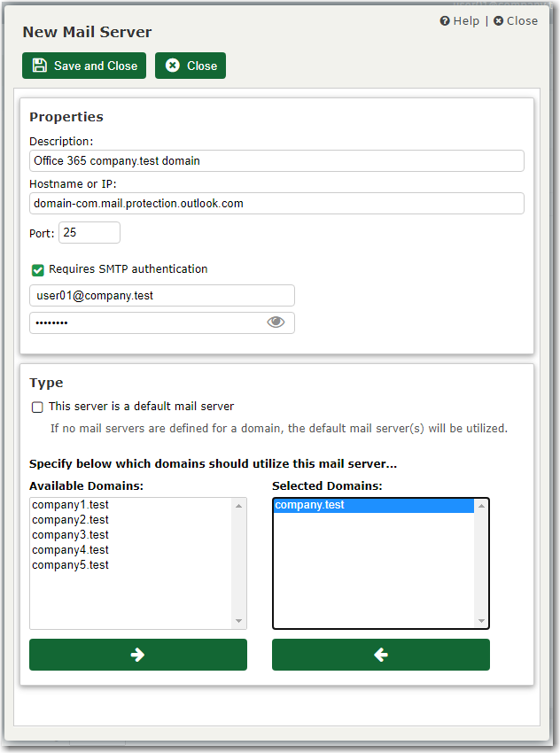
Task: Click the save disk icon on Save and Close
Action: (38, 65)
